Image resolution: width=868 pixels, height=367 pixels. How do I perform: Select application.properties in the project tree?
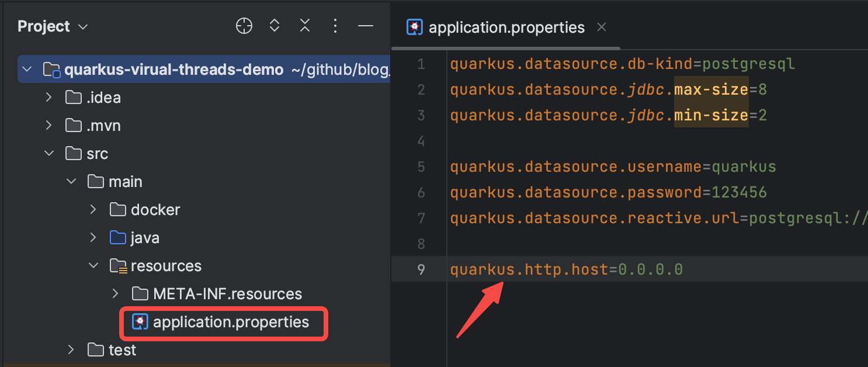click(x=224, y=322)
